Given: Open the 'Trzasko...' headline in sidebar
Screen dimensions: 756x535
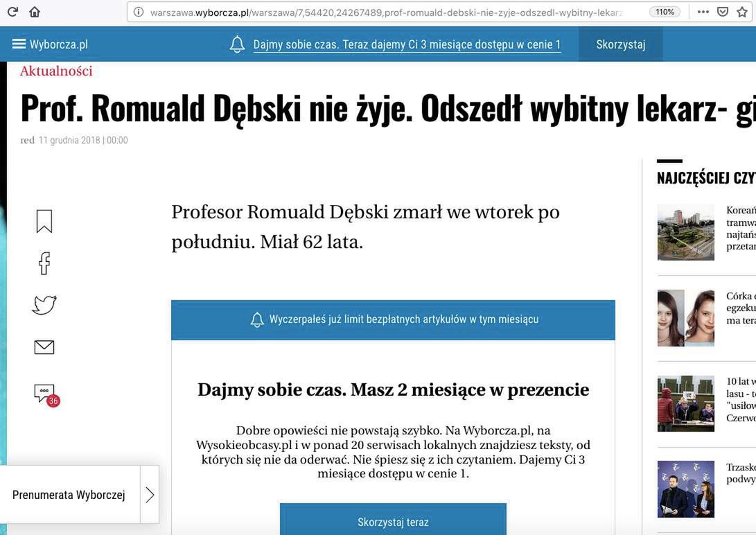Looking at the screenshot, I should click(741, 473).
